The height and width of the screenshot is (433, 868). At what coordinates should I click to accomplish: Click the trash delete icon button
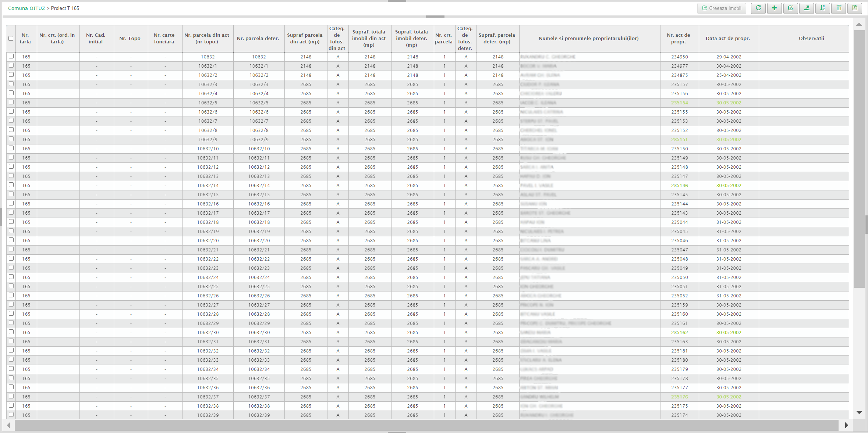click(x=839, y=8)
